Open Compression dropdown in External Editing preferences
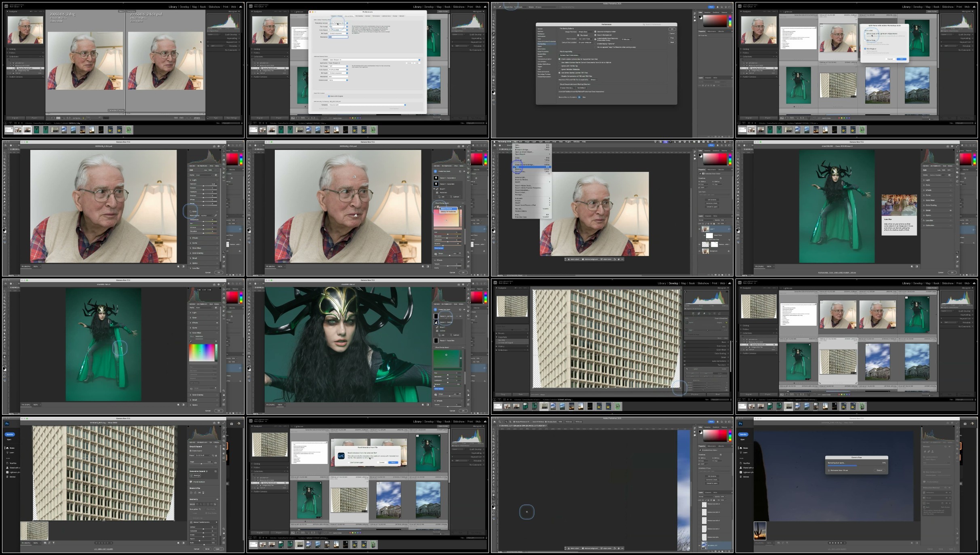The image size is (980, 555). point(338,80)
